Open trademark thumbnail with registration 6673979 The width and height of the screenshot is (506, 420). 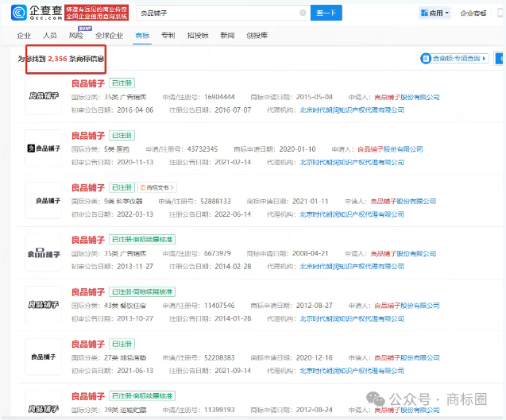[43, 253]
